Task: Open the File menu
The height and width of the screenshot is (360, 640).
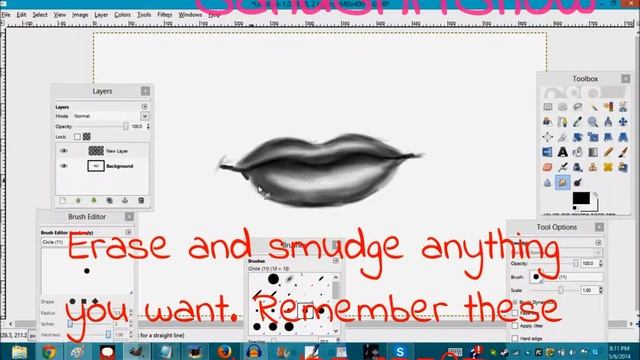Action: (6, 15)
